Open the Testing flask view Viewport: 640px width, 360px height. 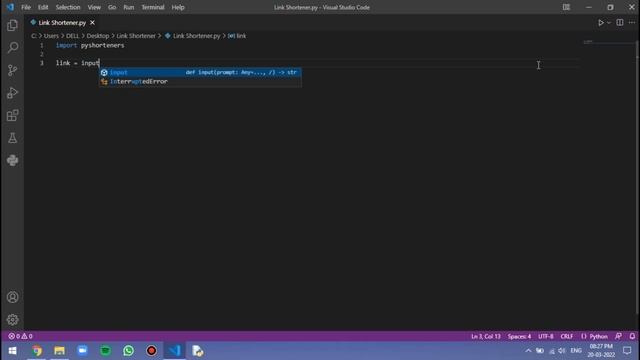[x=12, y=138]
